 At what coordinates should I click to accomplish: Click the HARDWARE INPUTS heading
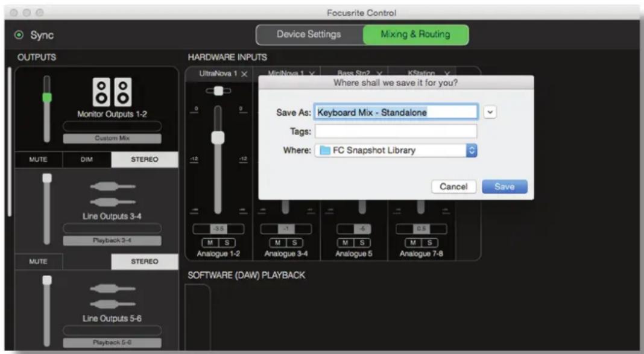coord(227,57)
